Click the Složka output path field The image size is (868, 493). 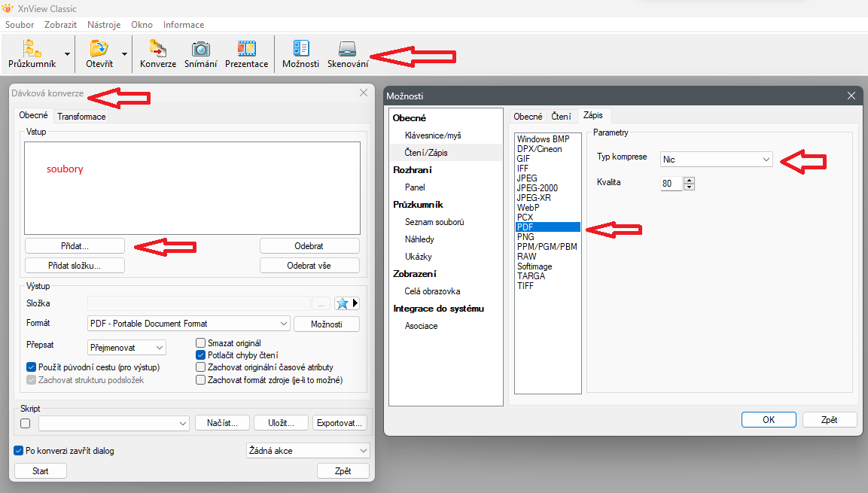point(199,303)
